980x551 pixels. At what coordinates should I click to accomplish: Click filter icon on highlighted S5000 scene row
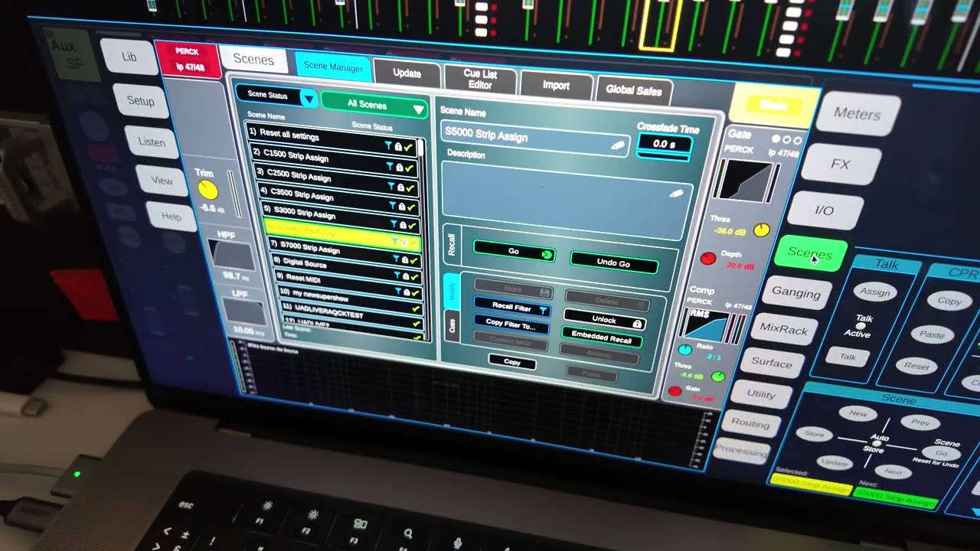coord(396,241)
